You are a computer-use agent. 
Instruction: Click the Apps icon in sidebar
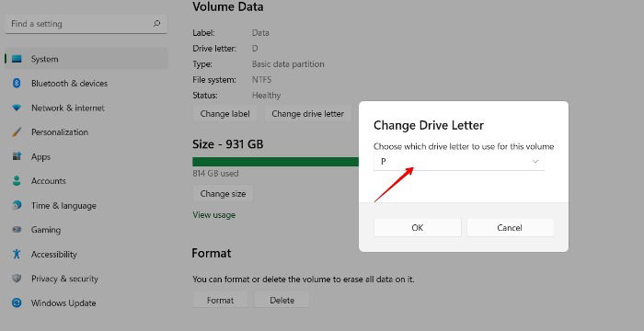(x=17, y=156)
